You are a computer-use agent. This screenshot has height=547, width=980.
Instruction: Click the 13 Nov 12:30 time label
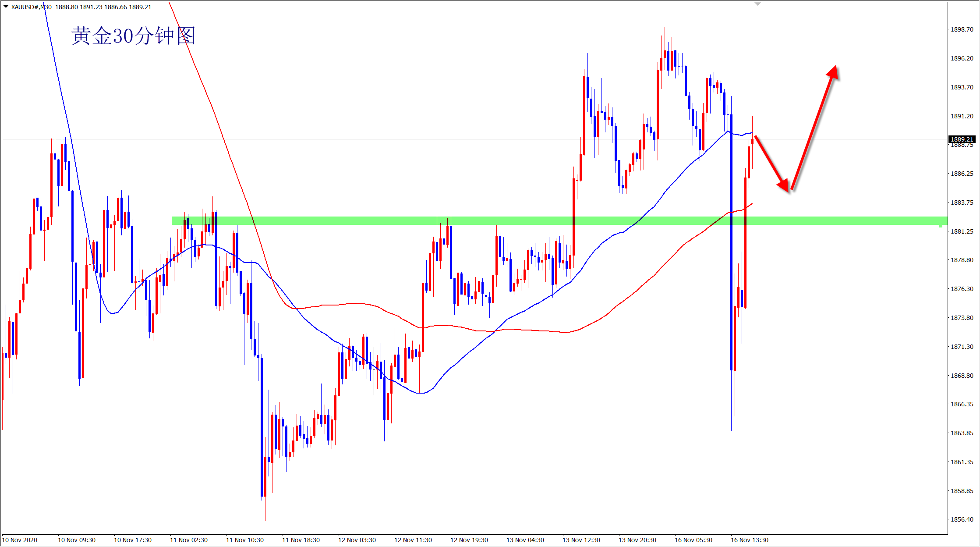(x=581, y=540)
